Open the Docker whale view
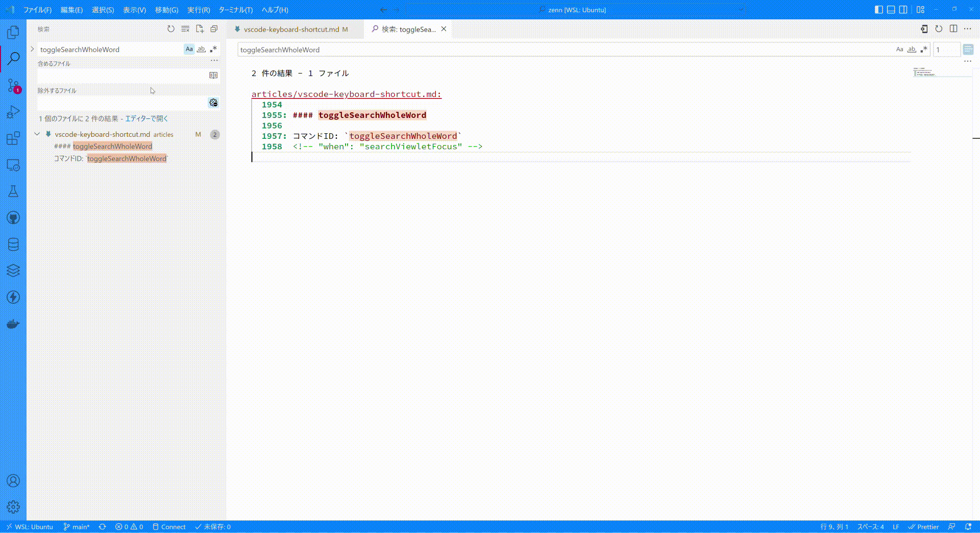The width and height of the screenshot is (980, 533). pos(13,324)
